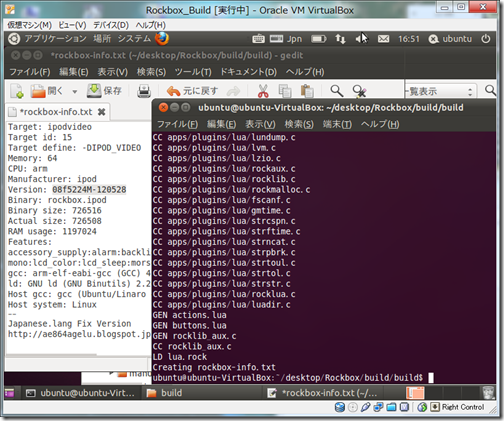
Task: Click the find magnifier icon
Action: (x=336, y=91)
